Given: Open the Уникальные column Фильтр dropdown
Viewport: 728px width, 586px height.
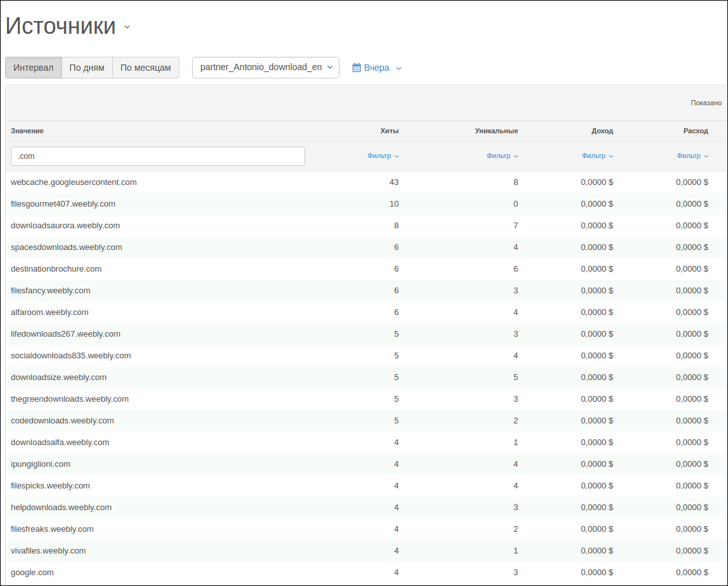Looking at the screenshot, I should (502, 156).
